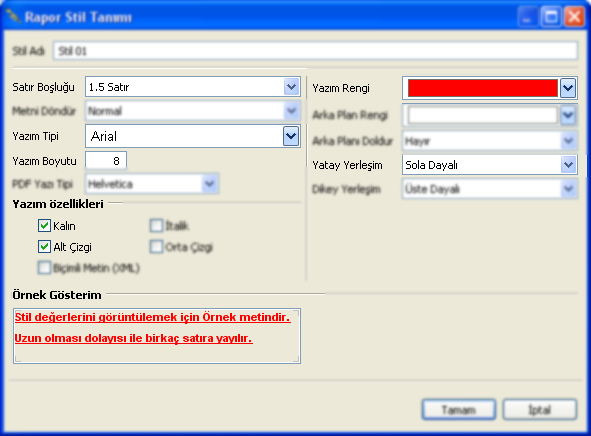The height and width of the screenshot is (436, 591).
Task: Open the Yazım Rengi color dropdown arrow
Action: click(x=568, y=88)
